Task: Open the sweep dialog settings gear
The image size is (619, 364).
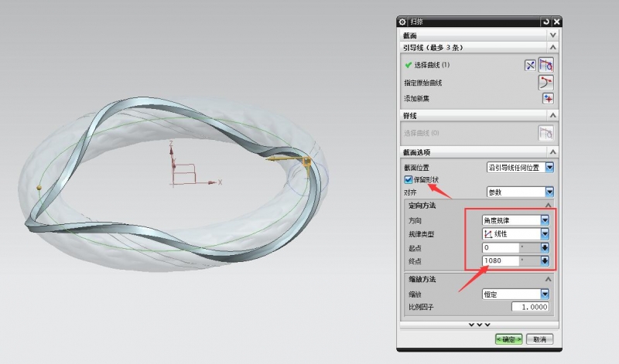Action: coord(402,22)
